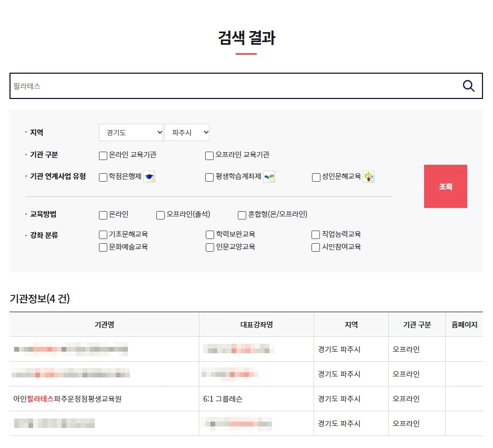Click the 학점은행제 graduation cap icon

tap(149, 177)
